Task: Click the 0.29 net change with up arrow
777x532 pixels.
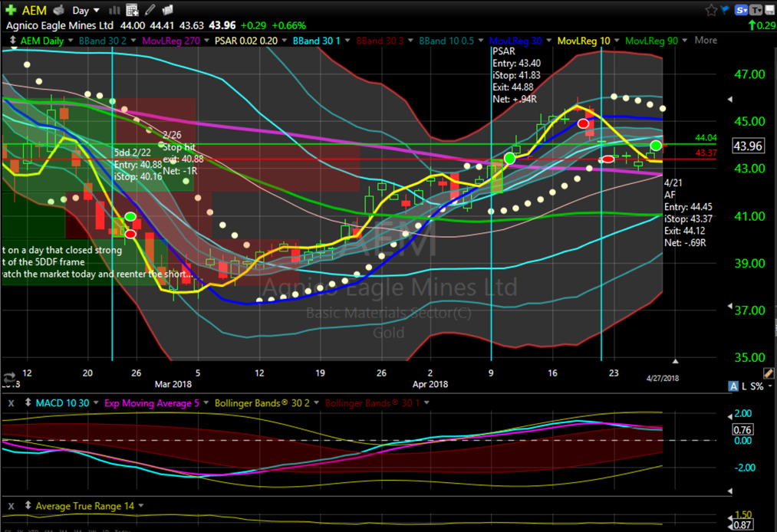Action: [762, 25]
